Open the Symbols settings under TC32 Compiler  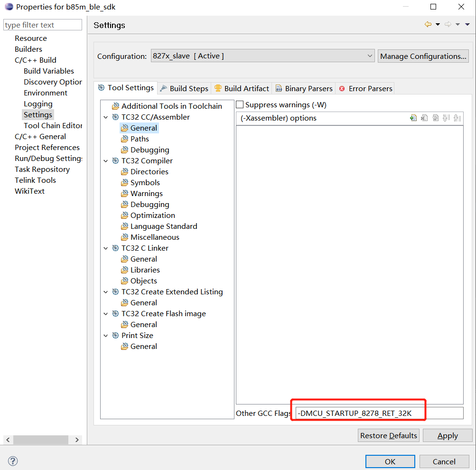pyautogui.click(x=145, y=182)
